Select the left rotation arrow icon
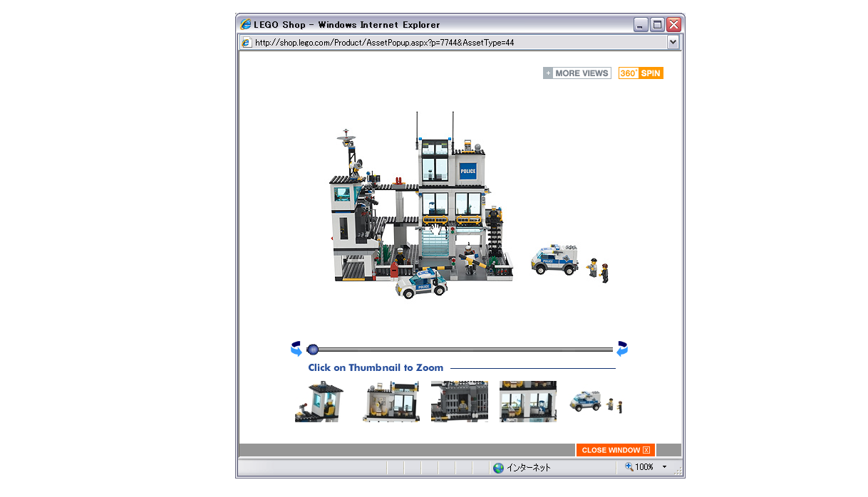This screenshot has height=497, width=868. [295, 348]
